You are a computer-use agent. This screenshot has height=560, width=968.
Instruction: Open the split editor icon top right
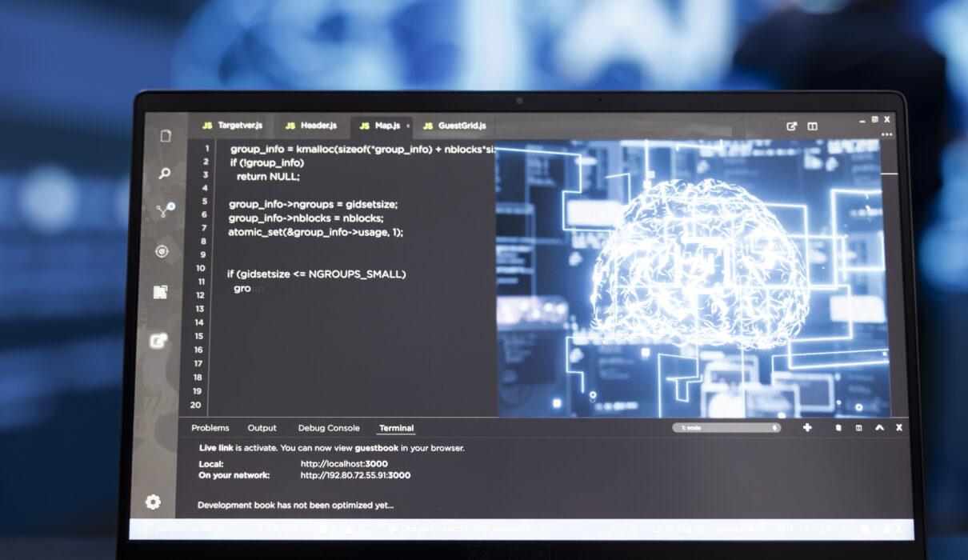pyautogui.click(x=814, y=126)
